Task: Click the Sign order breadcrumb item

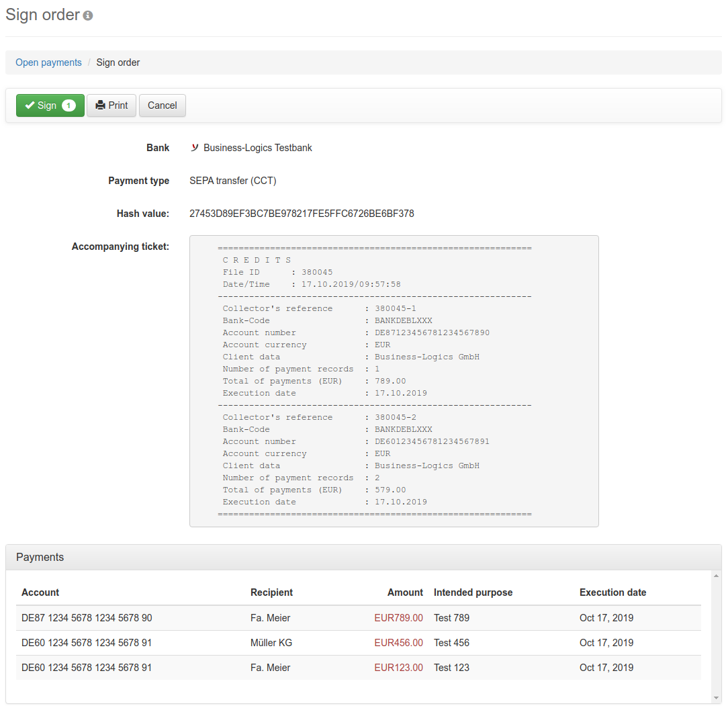Action: 118,62
